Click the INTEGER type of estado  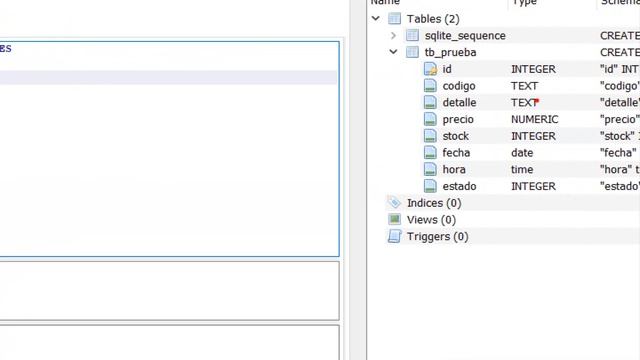tap(533, 186)
